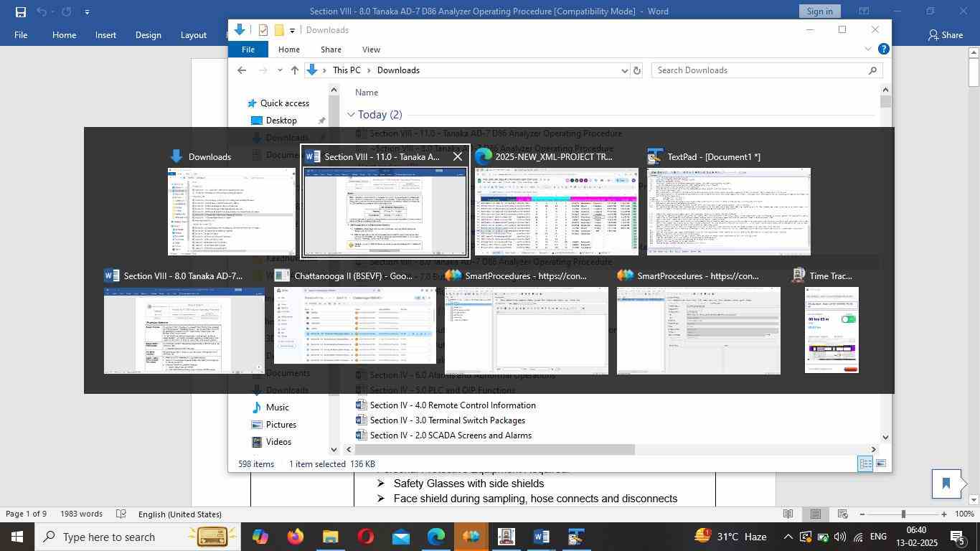Click Word Read Mode view icon
The width and height of the screenshot is (980, 551).
click(788, 514)
